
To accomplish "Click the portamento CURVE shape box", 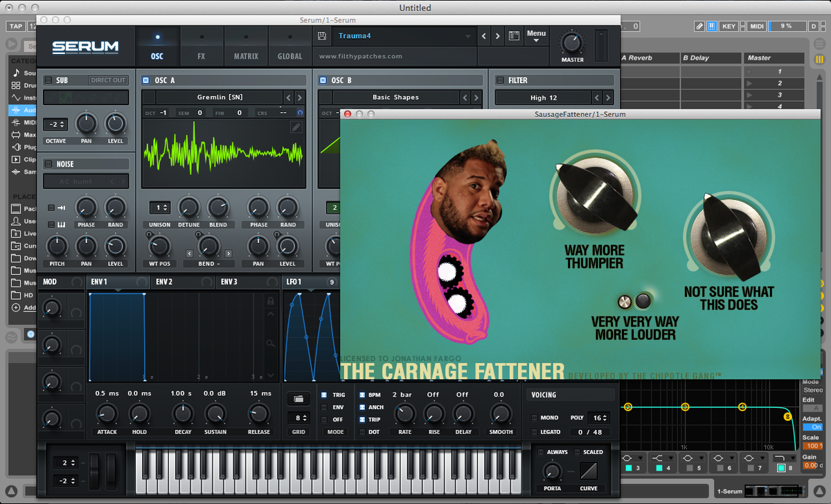I will (x=587, y=471).
